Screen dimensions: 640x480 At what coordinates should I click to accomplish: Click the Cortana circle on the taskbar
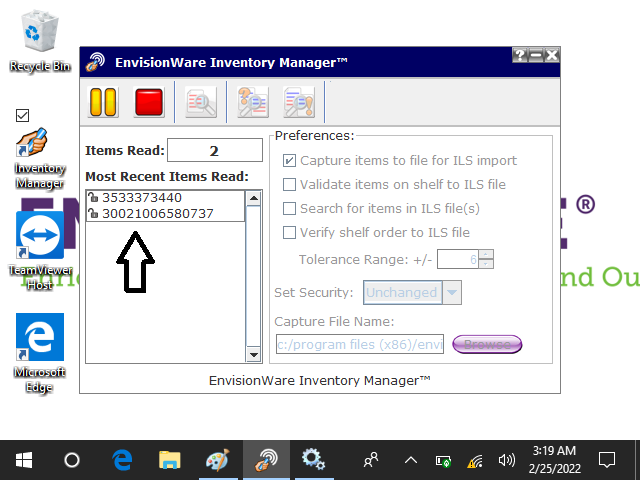click(x=72, y=460)
